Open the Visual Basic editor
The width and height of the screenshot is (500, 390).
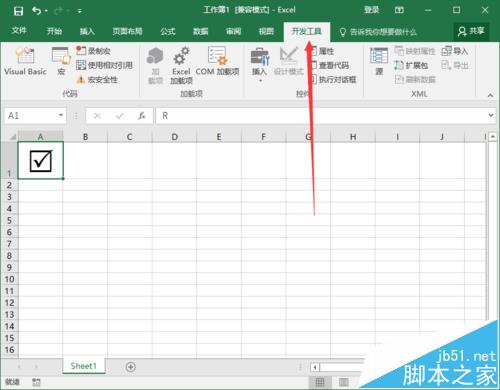pos(25,61)
